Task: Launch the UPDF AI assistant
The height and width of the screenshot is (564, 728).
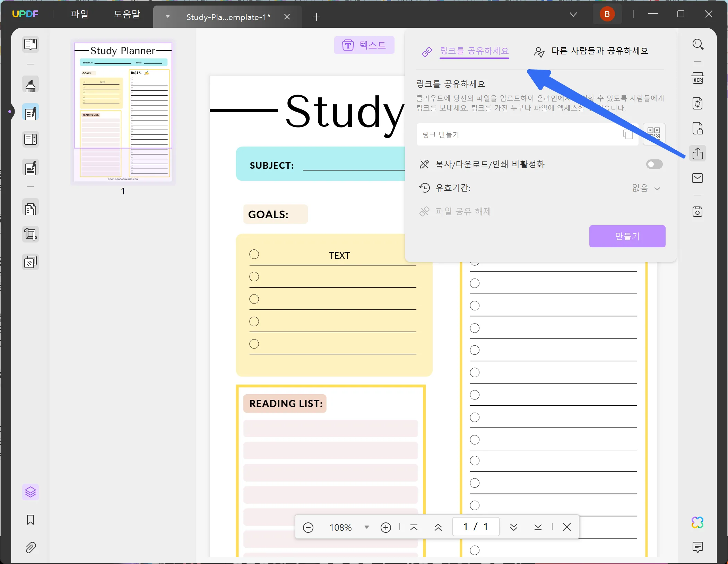Action: pos(698,522)
